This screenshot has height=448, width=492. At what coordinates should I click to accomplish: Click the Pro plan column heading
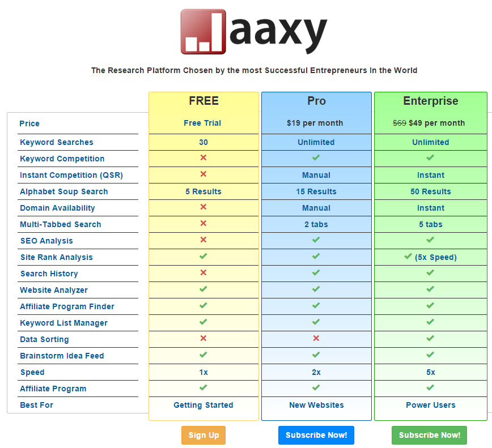pyautogui.click(x=316, y=101)
